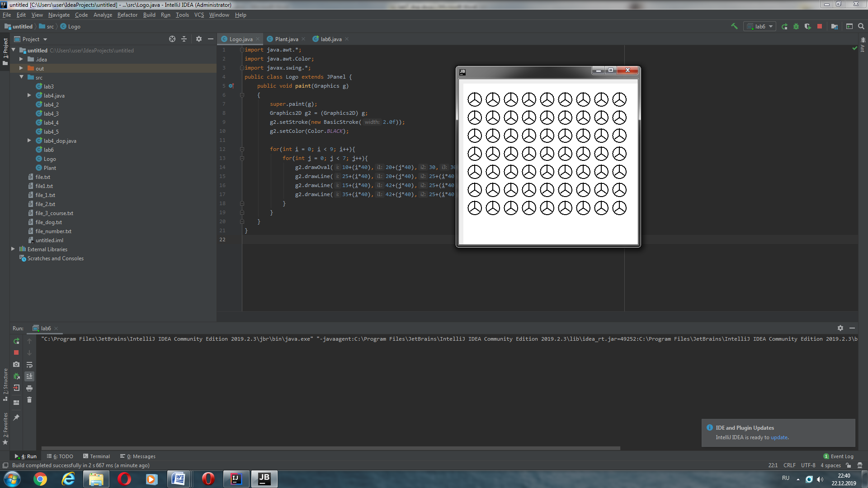Select file_dog.txt in the Project tree
The width and height of the screenshot is (868, 488).
(48, 222)
